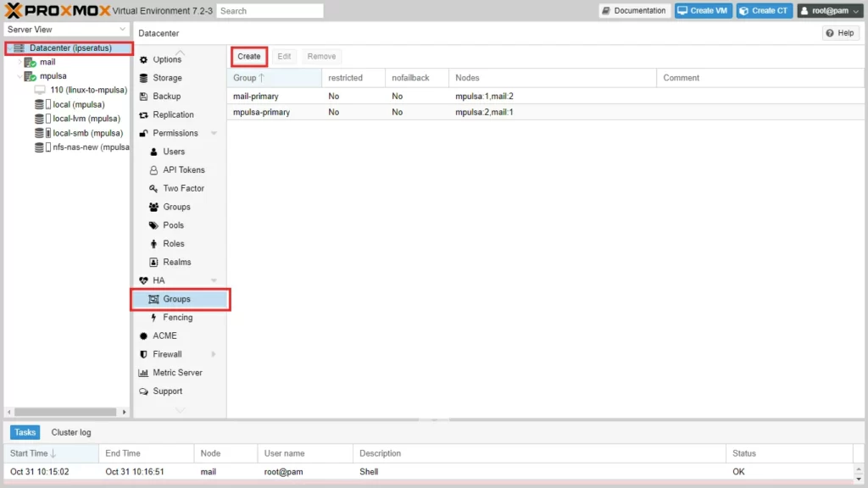The height and width of the screenshot is (488, 868).
Task: Open the Fencing page under HA
Action: click(177, 318)
